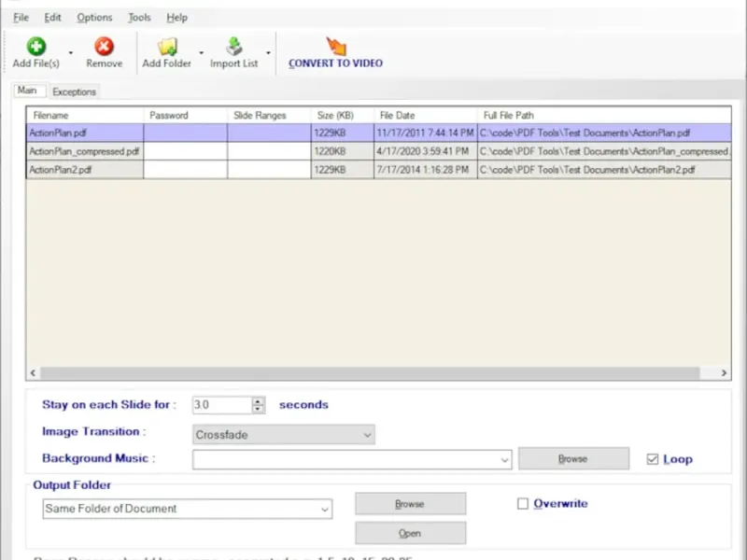Screen dimensions: 747x560
Task: Open the Background Music dropdown
Action: pos(505,459)
